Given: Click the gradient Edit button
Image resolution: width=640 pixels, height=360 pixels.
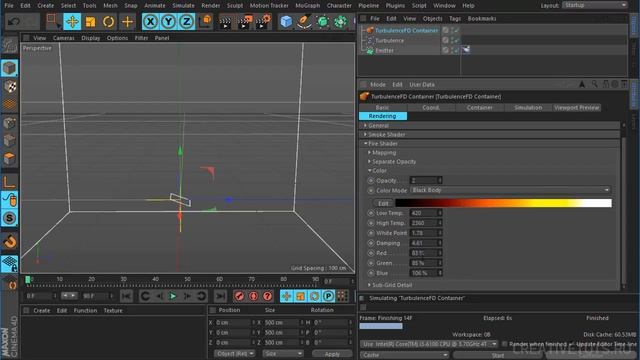Looking at the screenshot, I should point(383,203).
